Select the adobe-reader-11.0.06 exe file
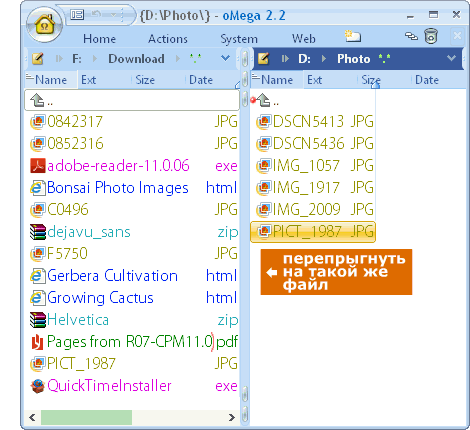This screenshot has height=430, width=470. click(x=134, y=166)
